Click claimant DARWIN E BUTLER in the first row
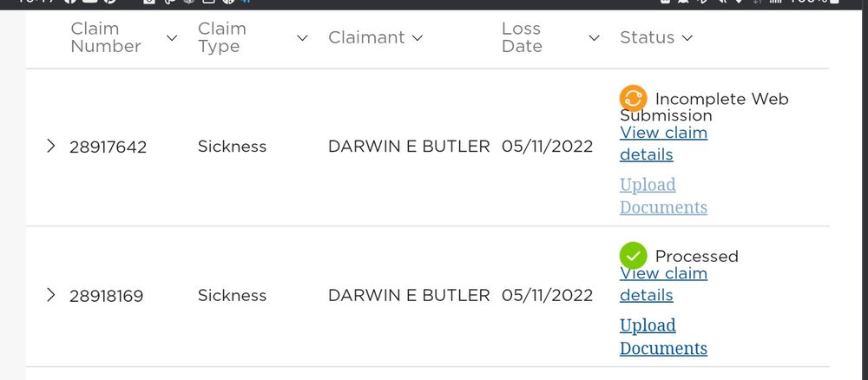This screenshot has width=868, height=380. (x=409, y=147)
